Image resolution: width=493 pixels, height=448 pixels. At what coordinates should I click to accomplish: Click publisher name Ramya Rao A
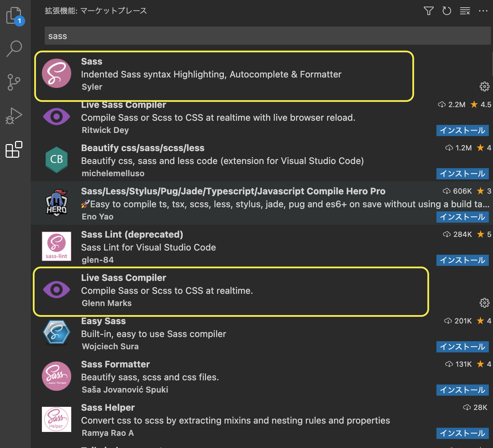[108, 433]
